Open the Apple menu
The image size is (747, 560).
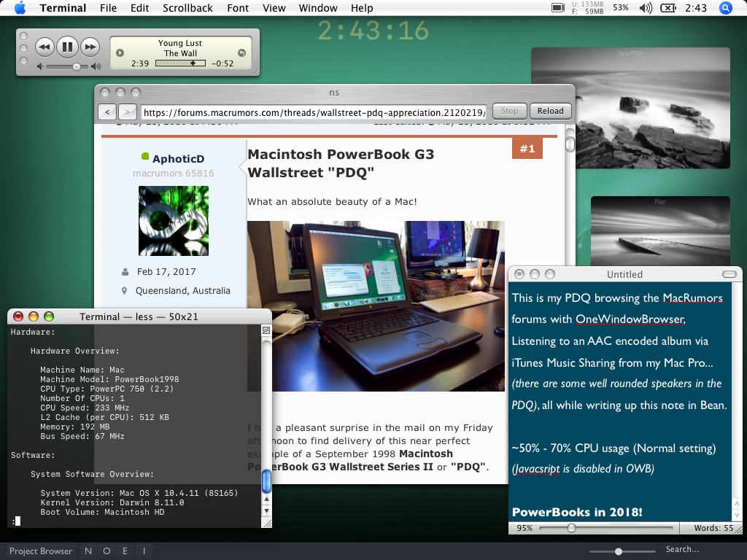[x=20, y=8]
